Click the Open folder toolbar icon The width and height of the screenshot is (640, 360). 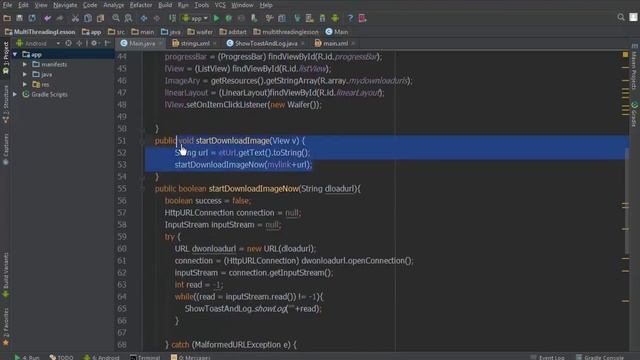tap(7, 18)
